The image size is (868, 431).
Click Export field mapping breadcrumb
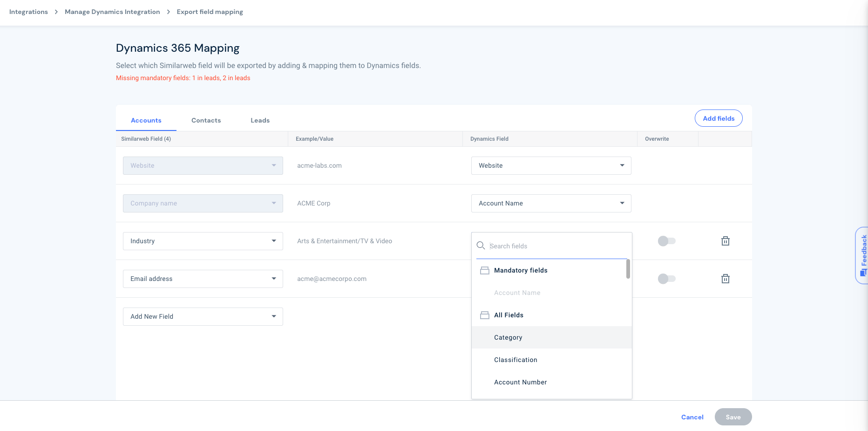[210, 12]
